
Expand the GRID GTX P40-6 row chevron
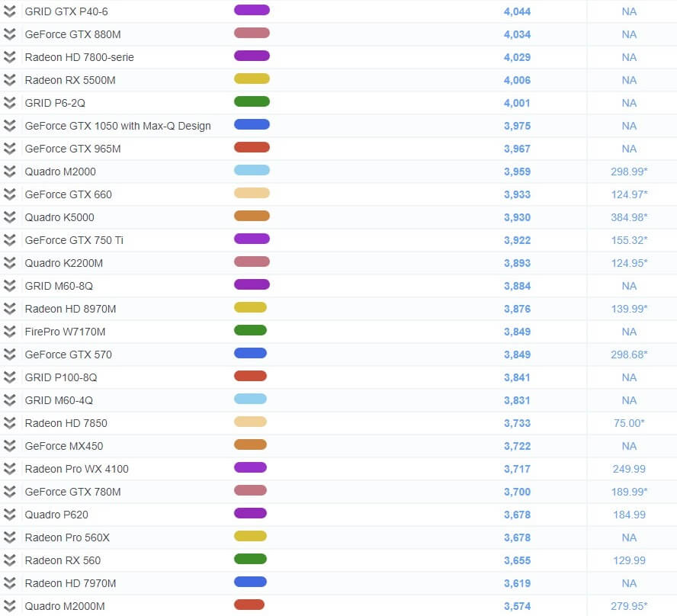pos(9,11)
